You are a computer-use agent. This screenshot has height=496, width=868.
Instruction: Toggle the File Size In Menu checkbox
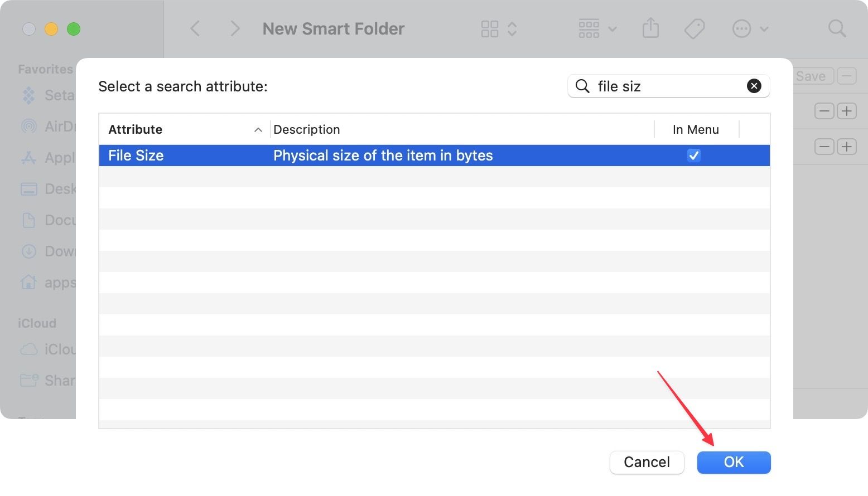click(693, 155)
